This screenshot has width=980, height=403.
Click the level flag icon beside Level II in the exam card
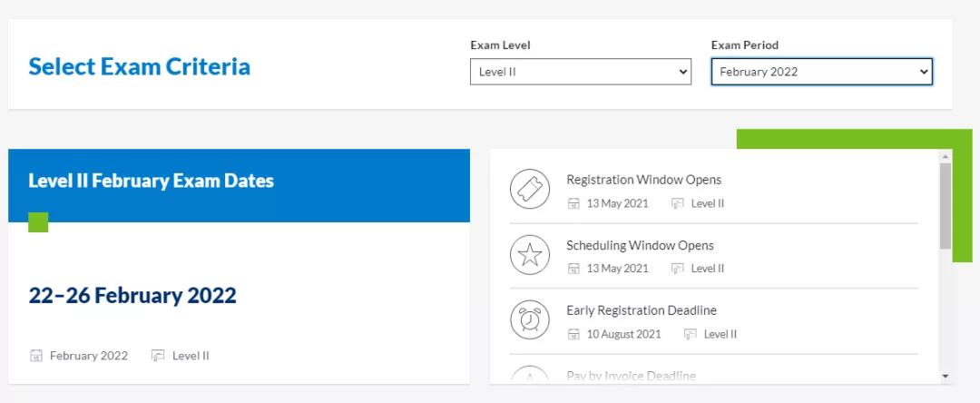click(158, 356)
